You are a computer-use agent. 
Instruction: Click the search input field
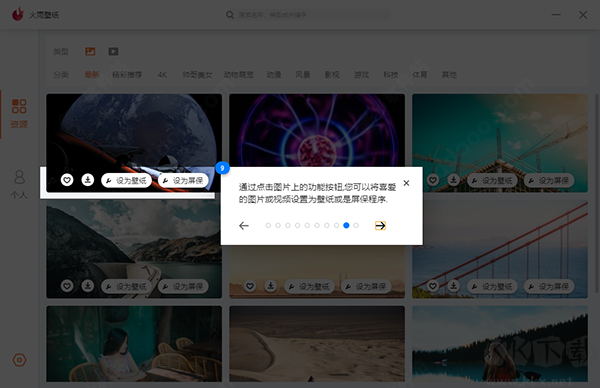click(x=307, y=15)
